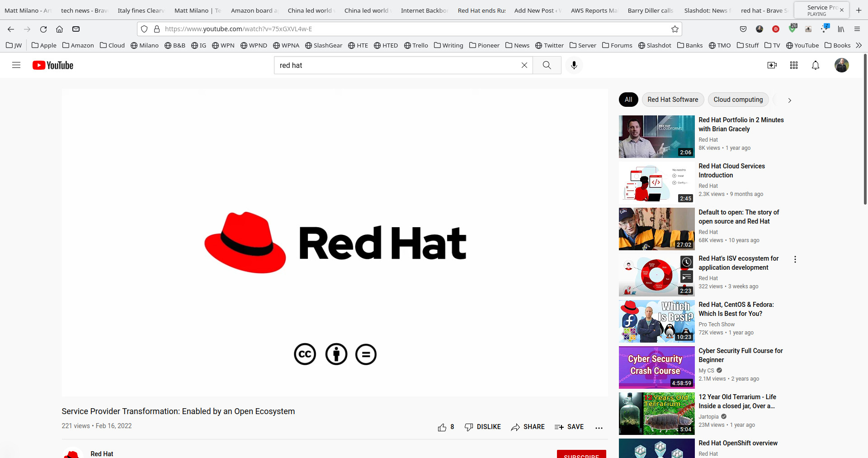Open the Slashdot bookmark
The image size is (868, 458).
coord(655,45)
